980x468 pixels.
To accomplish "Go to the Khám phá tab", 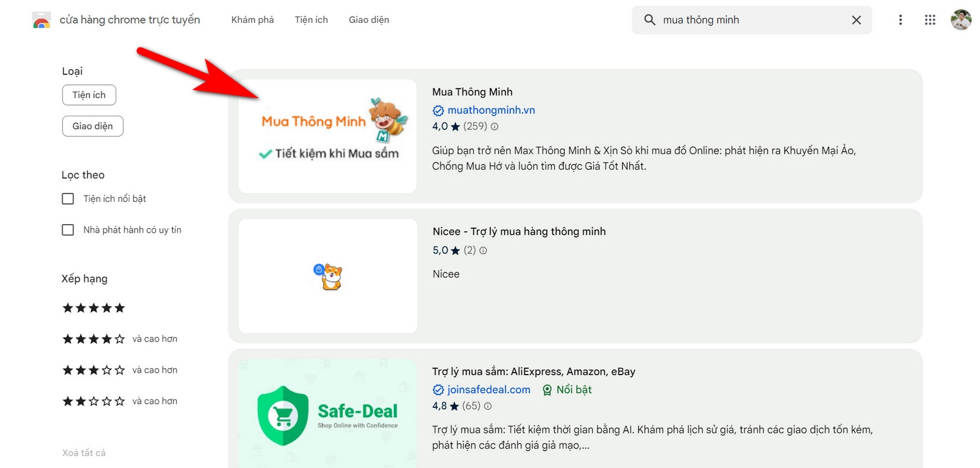I will [253, 20].
